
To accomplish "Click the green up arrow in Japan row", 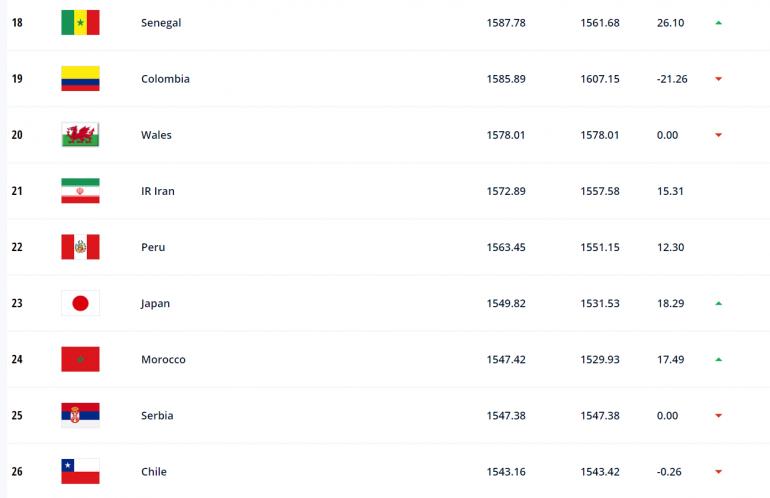I will click(x=718, y=304).
